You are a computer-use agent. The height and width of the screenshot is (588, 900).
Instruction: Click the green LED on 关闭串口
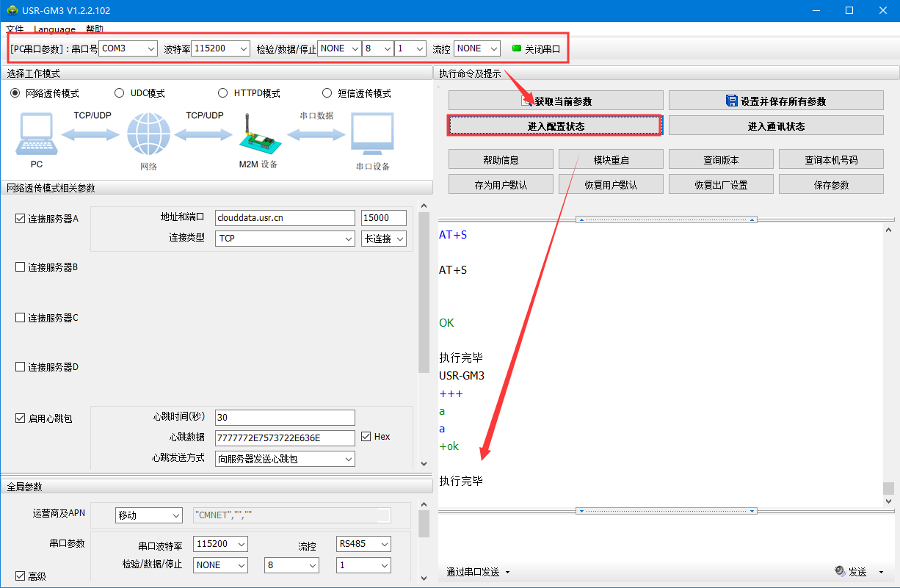pyautogui.click(x=516, y=48)
